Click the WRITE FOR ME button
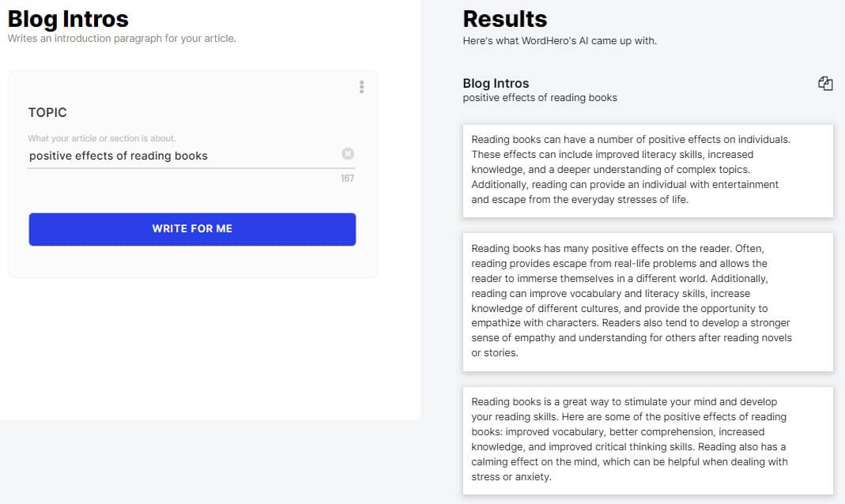Screen dimensions: 845x504 pos(192,228)
